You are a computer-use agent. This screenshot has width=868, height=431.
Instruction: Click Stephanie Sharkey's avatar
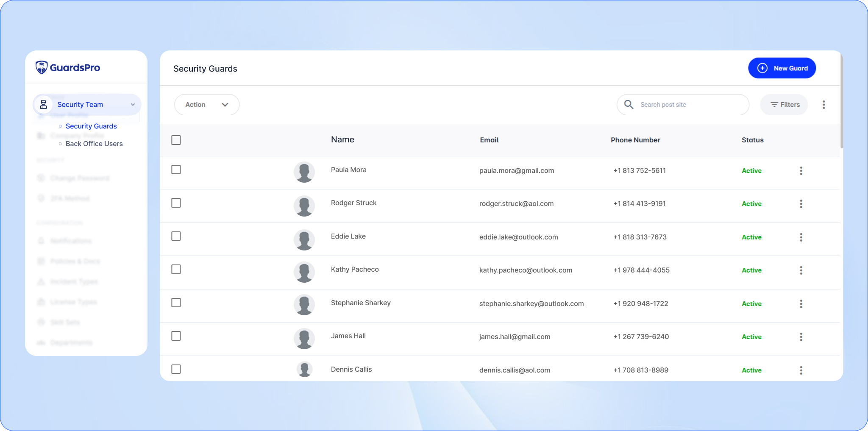click(x=304, y=305)
